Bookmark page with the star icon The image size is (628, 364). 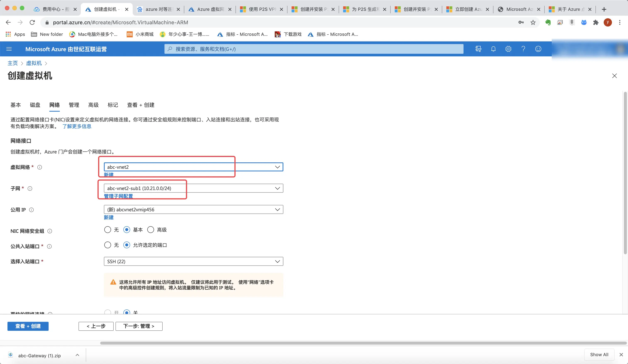(533, 23)
